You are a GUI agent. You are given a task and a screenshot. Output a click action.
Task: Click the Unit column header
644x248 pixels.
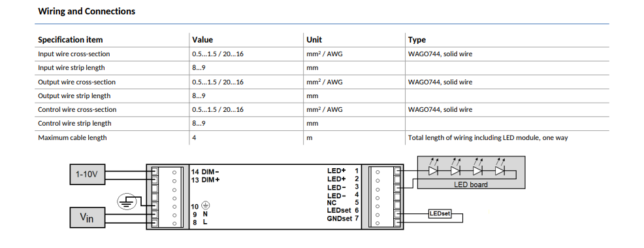coord(314,40)
